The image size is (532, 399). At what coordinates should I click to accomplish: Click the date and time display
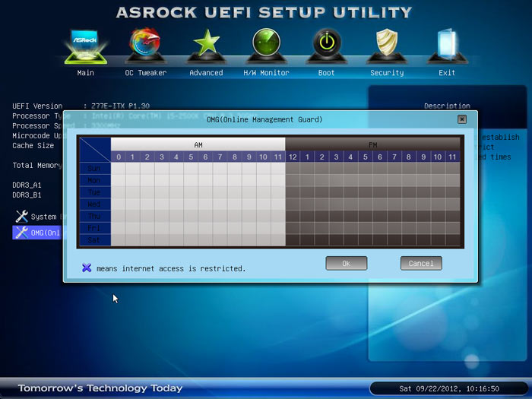(448, 388)
